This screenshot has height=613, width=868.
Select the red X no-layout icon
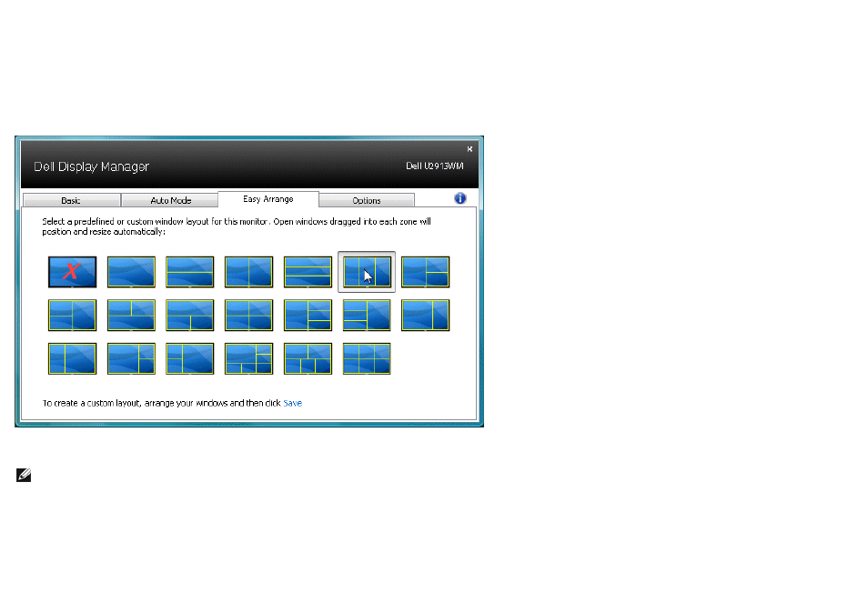point(73,272)
